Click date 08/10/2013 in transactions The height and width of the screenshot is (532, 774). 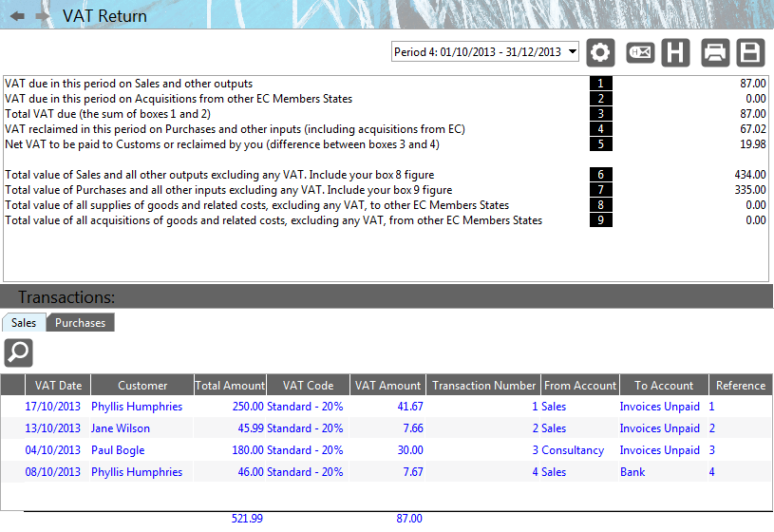(x=53, y=472)
